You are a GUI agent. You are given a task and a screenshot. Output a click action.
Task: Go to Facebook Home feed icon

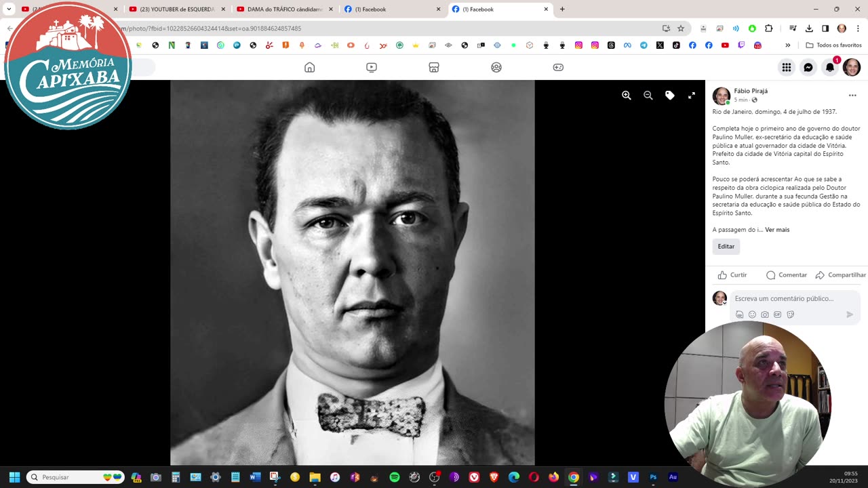pos(309,67)
